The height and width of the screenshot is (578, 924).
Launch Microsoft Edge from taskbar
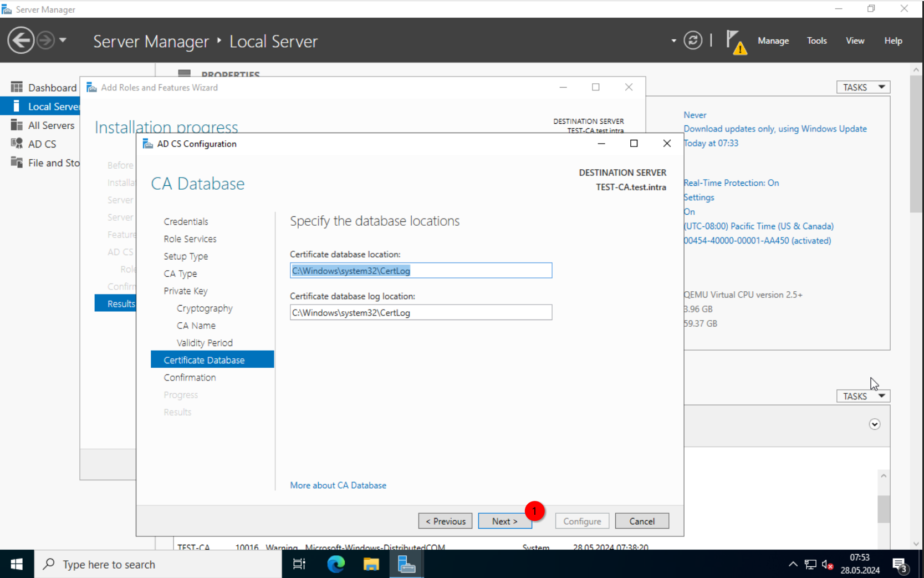coord(335,564)
